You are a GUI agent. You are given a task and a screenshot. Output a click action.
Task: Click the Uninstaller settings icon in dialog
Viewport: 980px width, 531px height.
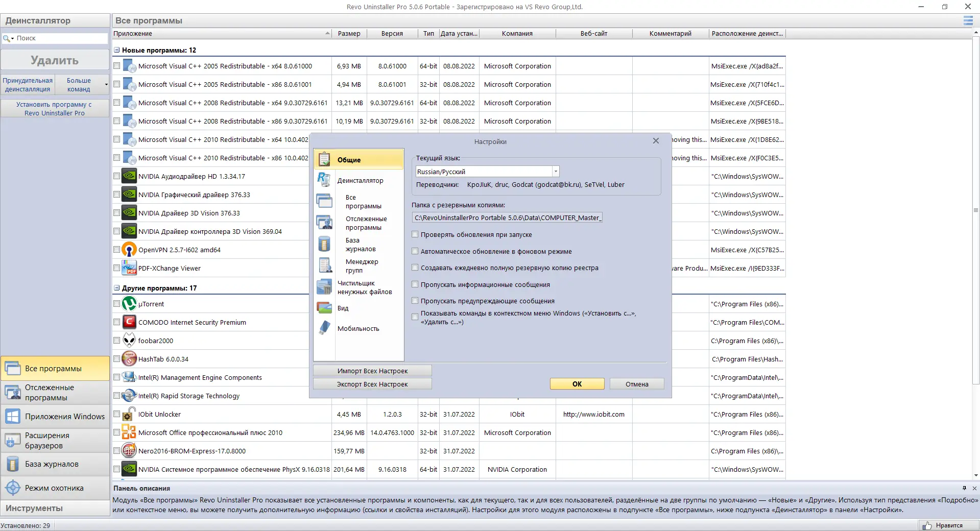click(324, 180)
